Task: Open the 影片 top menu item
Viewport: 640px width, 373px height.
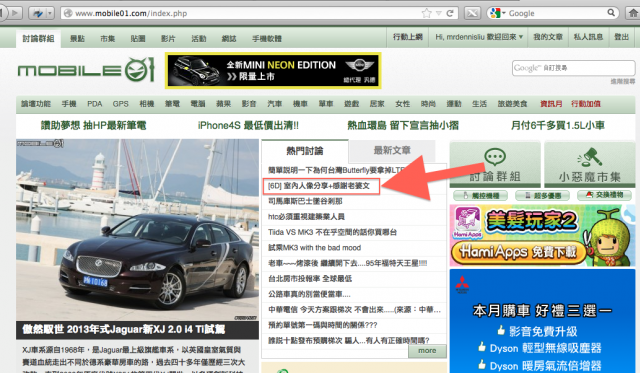Action: [x=168, y=38]
